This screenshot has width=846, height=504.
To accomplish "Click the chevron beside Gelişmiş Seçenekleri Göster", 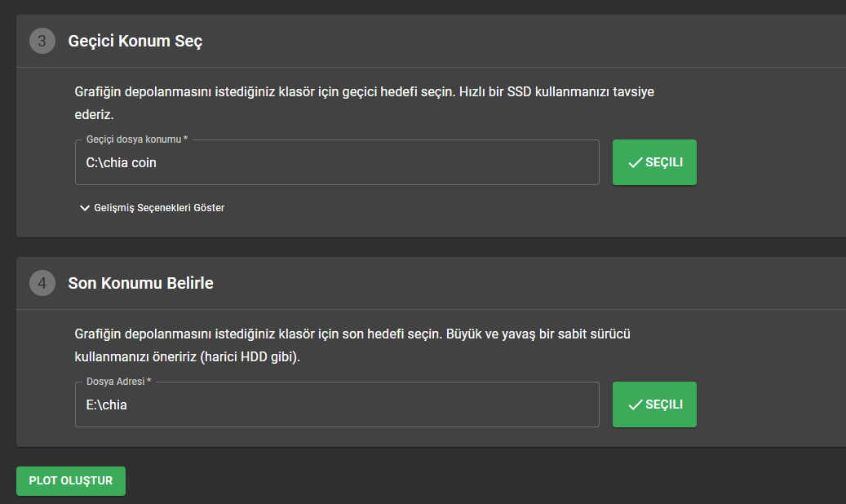I will click(84, 208).
